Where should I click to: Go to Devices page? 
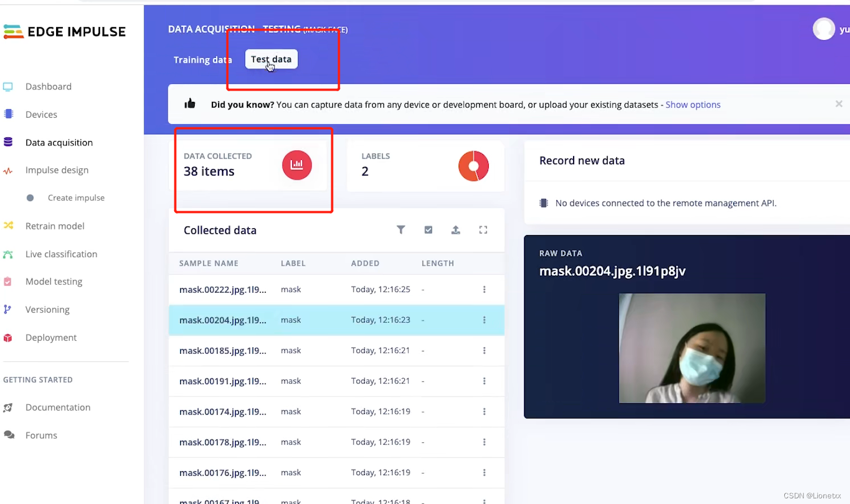click(41, 114)
